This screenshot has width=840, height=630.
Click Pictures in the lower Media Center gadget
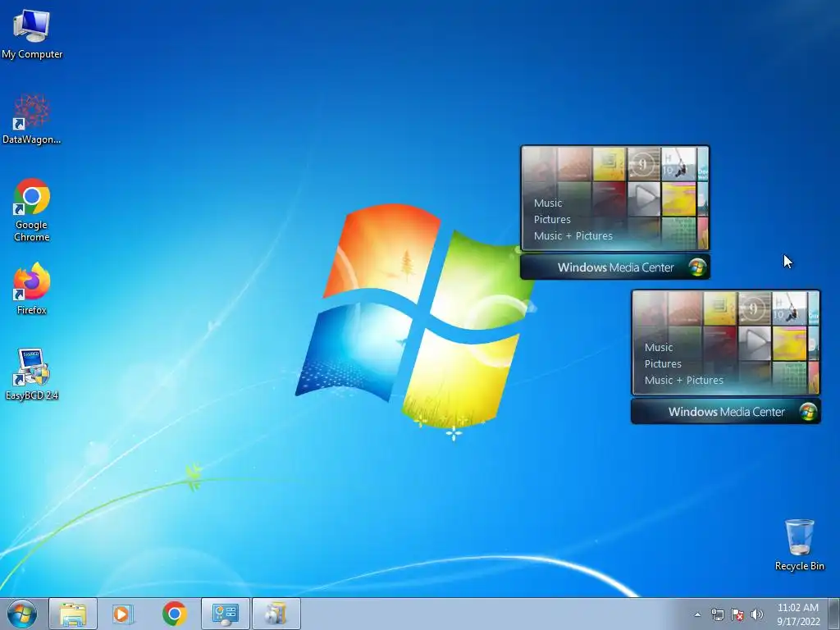click(663, 363)
